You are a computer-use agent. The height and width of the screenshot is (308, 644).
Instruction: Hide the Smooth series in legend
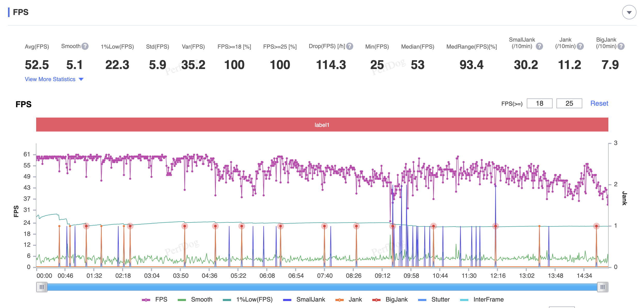pos(195,299)
